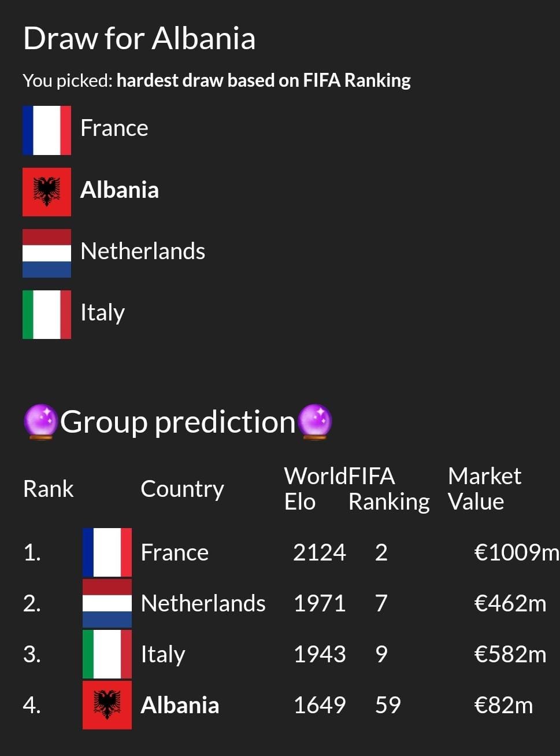Click Netherlands name in prediction table
Screen dimensions: 560x756
(x=203, y=603)
